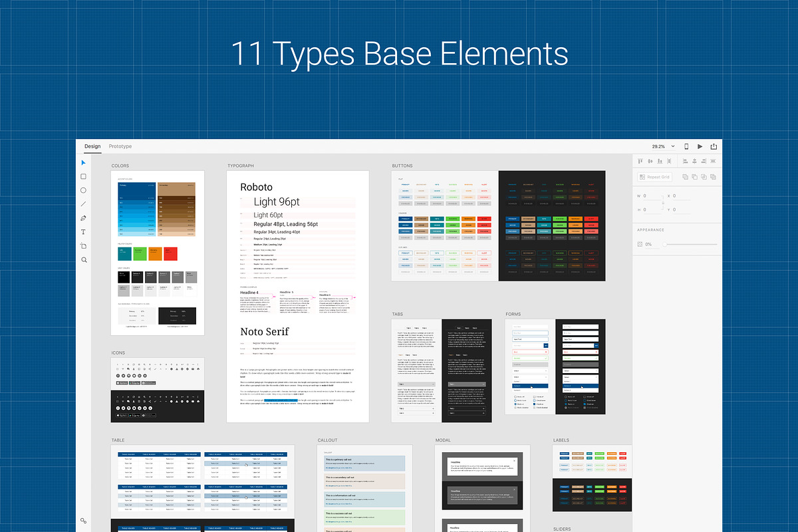Click the H height input field

pyautogui.click(x=653, y=209)
